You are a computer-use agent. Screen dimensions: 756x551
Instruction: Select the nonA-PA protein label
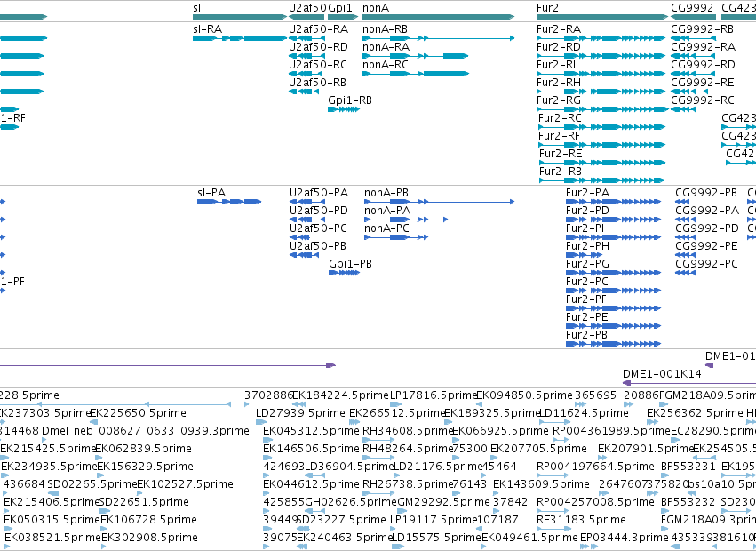tap(387, 211)
